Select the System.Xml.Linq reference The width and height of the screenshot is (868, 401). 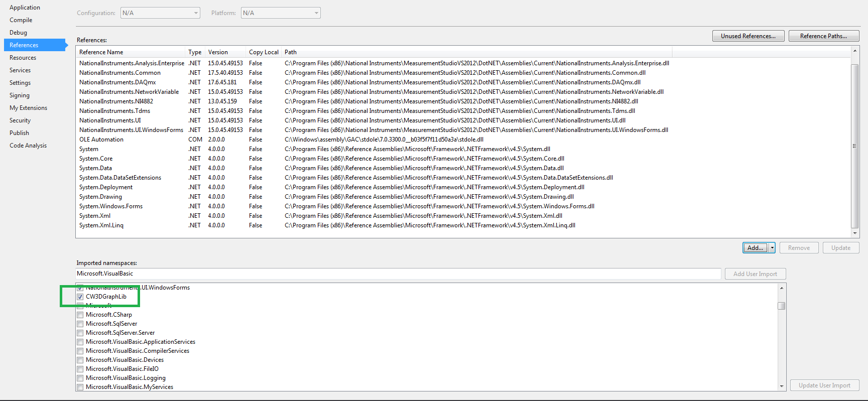tap(374, 225)
